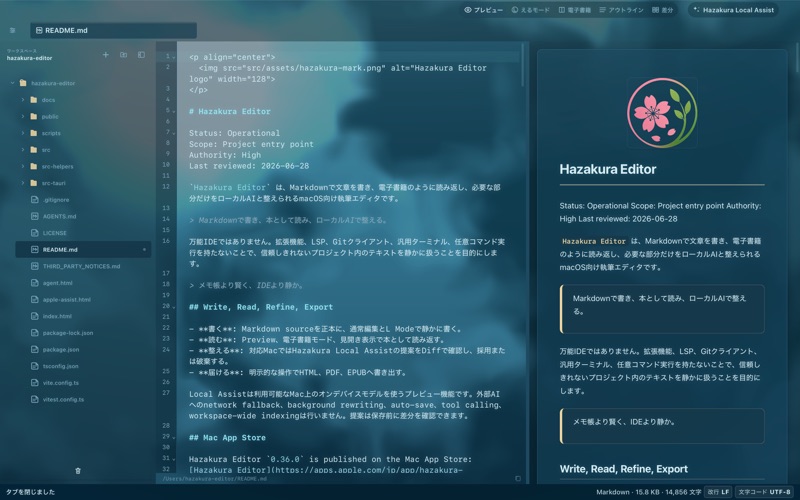Click the file path at editor footer
800x500 pixels.
[214, 479]
